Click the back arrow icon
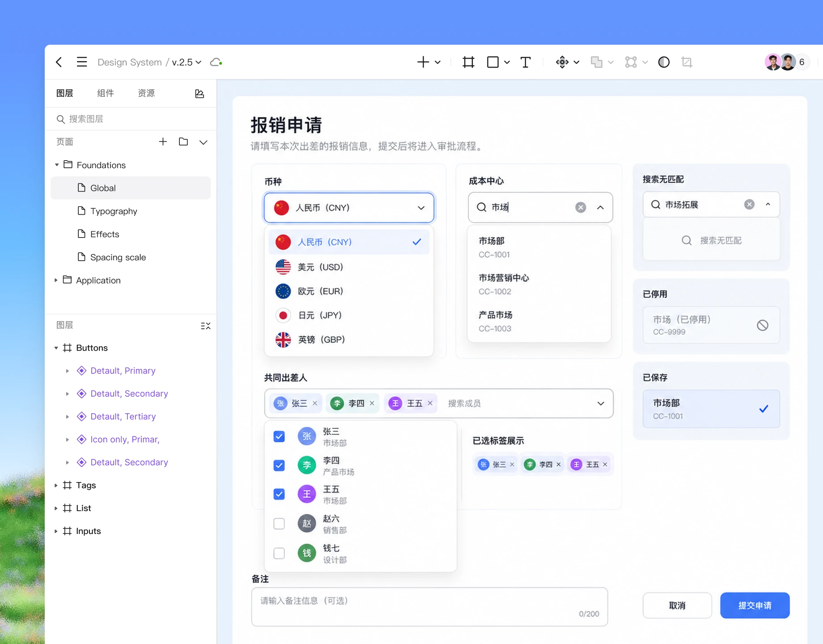This screenshot has width=823, height=644. pyautogui.click(x=59, y=62)
